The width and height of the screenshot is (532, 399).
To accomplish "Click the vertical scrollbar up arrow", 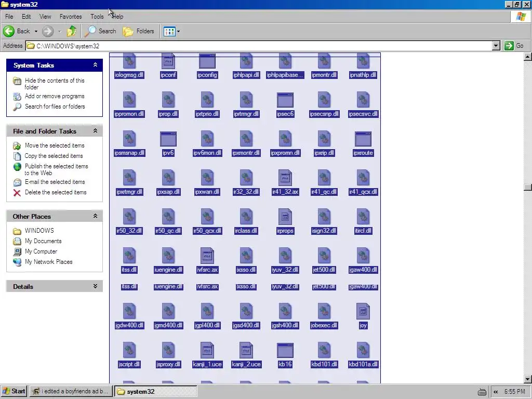I will pos(528,57).
